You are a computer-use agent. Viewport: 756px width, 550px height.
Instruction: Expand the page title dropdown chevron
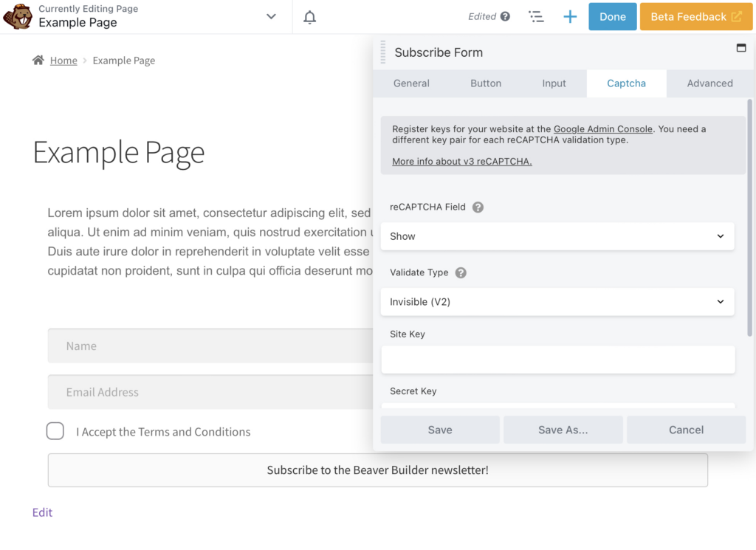[271, 16]
